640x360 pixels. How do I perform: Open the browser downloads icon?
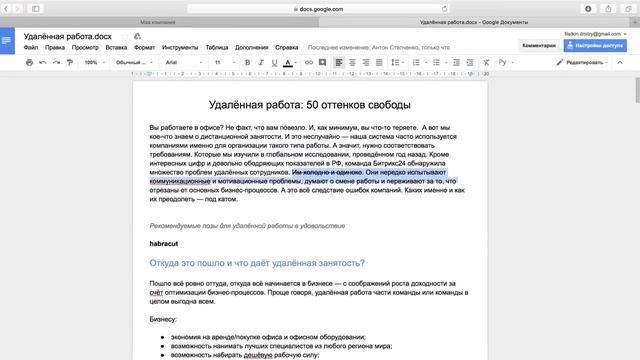pyautogui.click(x=588, y=9)
